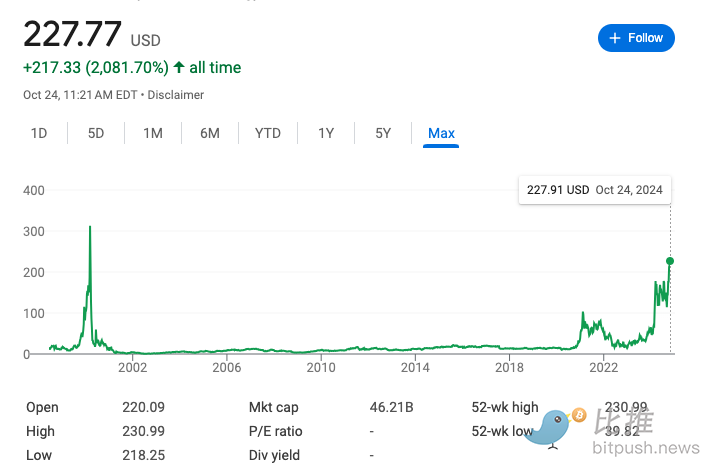Viewport: 720px width, 475px height.
Task: Click the 2000 price spike peak
Action: click(90, 228)
